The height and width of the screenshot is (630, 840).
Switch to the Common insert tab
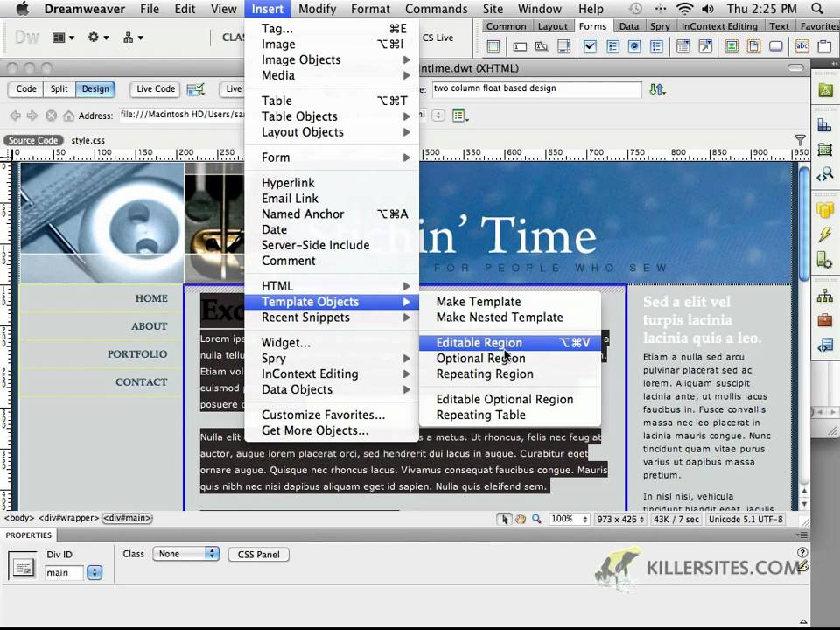tap(506, 26)
